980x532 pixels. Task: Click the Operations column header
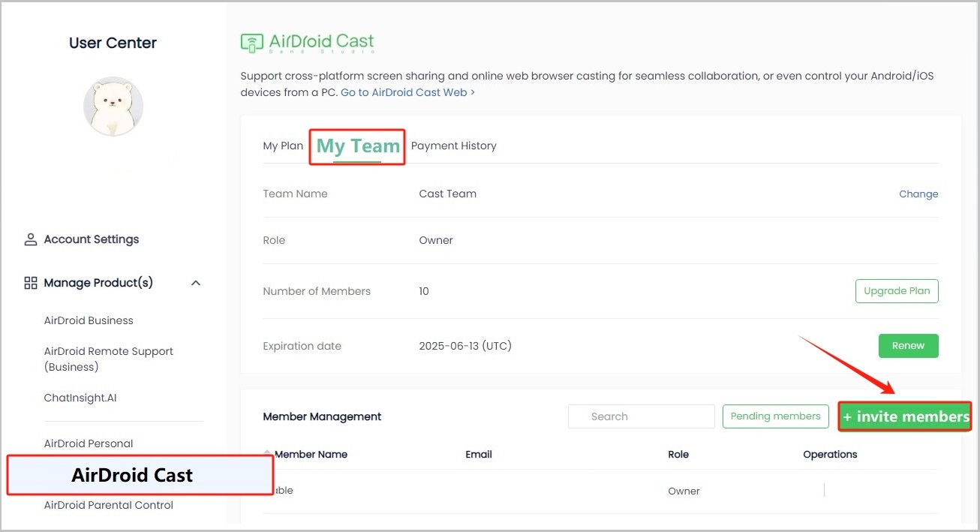pyautogui.click(x=830, y=454)
